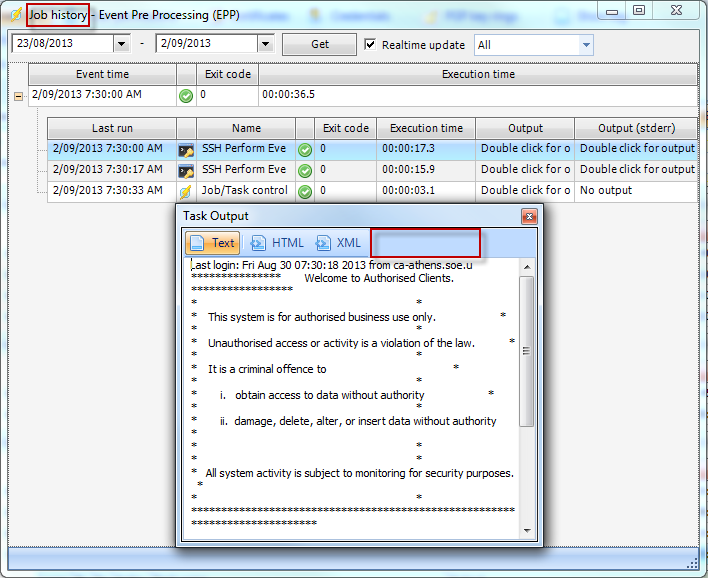
Task: Click the Job/Task control icon in the 7:30:33 row
Action: tap(186, 191)
